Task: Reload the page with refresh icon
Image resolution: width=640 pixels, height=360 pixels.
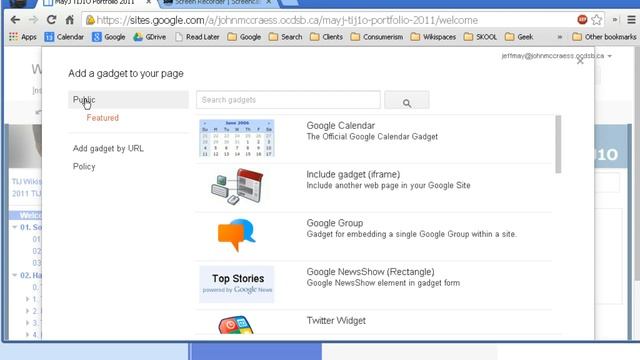Action: [x=51, y=20]
